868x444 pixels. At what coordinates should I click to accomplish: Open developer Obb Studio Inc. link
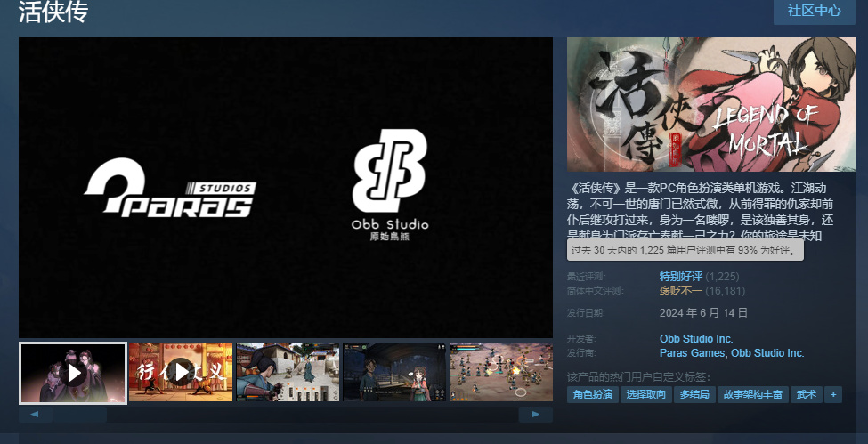696,339
